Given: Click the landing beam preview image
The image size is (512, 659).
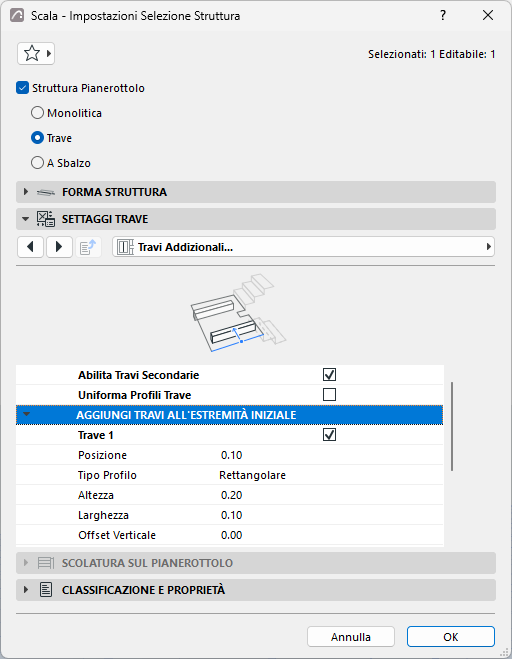Looking at the screenshot, I should point(238,313).
